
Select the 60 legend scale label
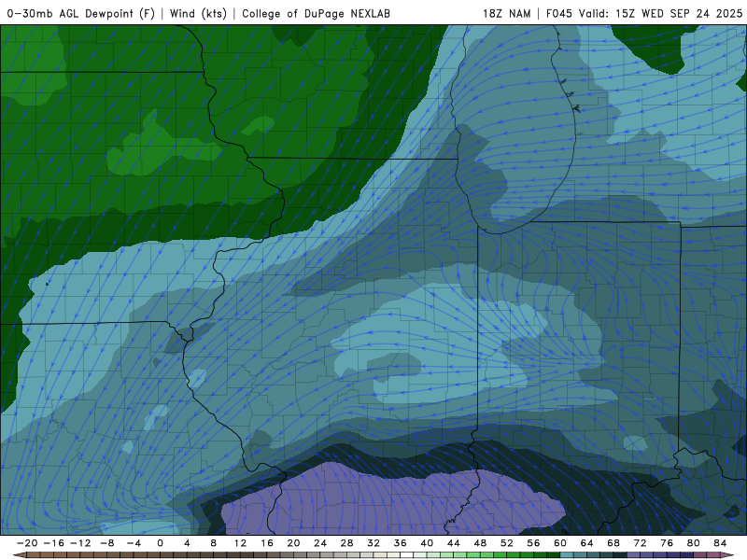[560, 543]
